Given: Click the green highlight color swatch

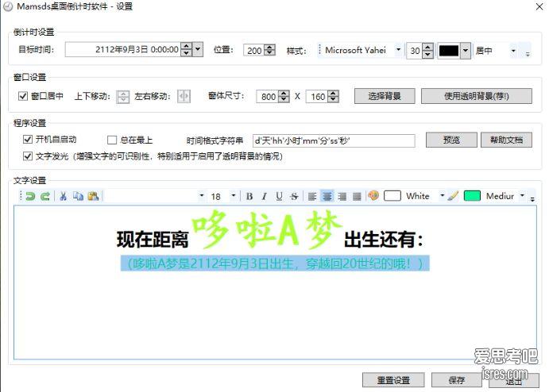Looking at the screenshot, I should [x=472, y=196].
